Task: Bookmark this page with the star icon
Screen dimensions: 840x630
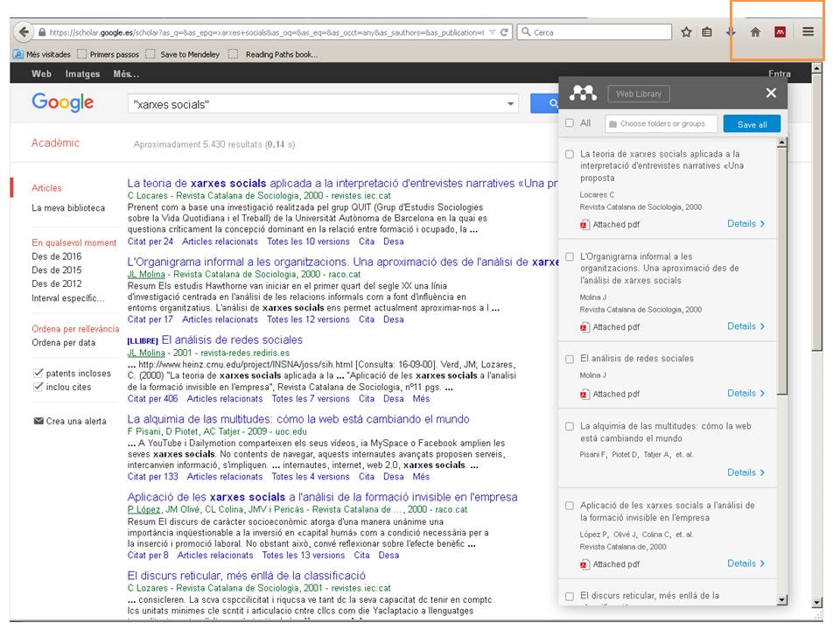Action: click(686, 32)
